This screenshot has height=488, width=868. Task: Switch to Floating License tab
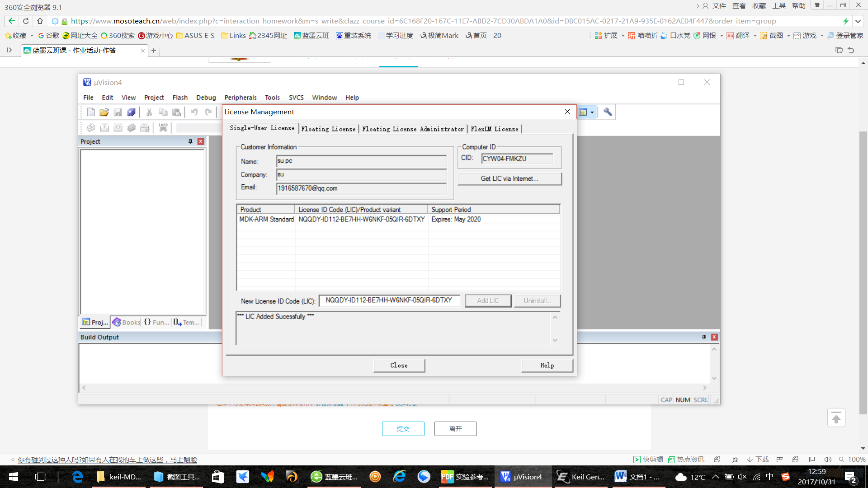(328, 129)
